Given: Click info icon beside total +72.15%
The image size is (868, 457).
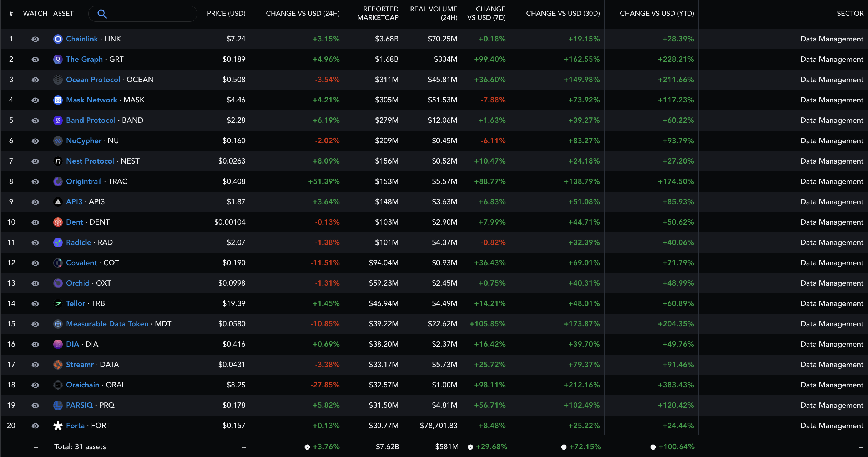Looking at the screenshot, I should click(x=564, y=447).
